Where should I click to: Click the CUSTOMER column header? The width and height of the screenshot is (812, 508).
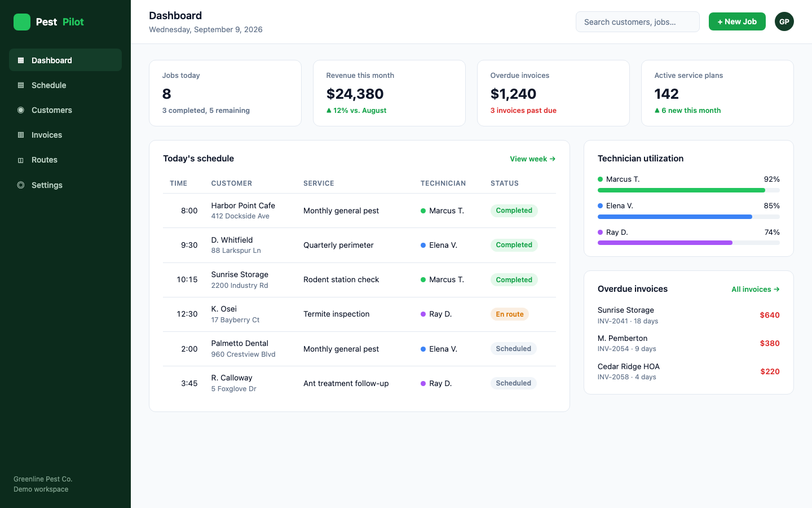[x=232, y=183]
